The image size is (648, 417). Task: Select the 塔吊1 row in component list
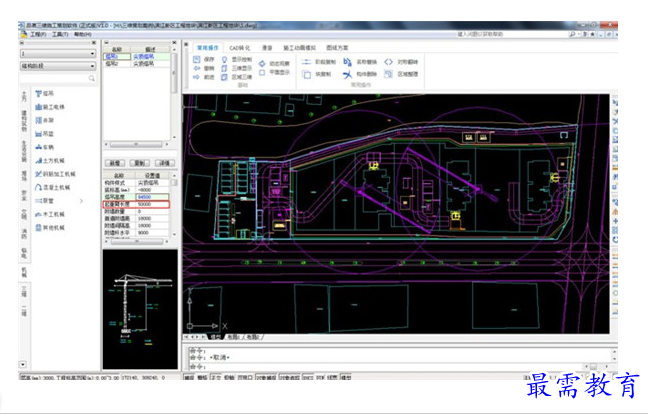136,57
